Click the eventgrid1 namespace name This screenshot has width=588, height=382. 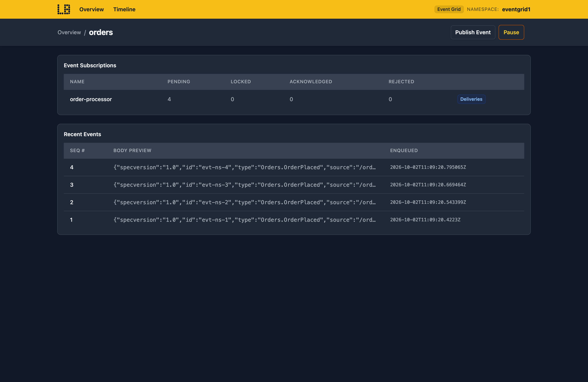click(516, 9)
